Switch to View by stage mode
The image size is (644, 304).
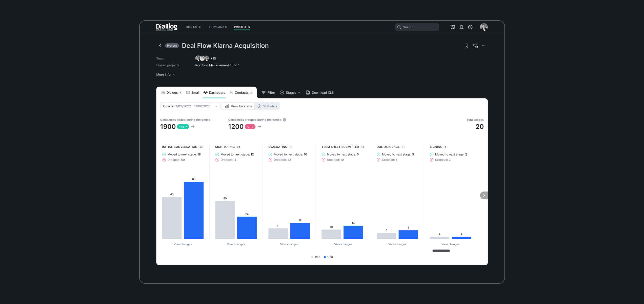[x=238, y=106]
